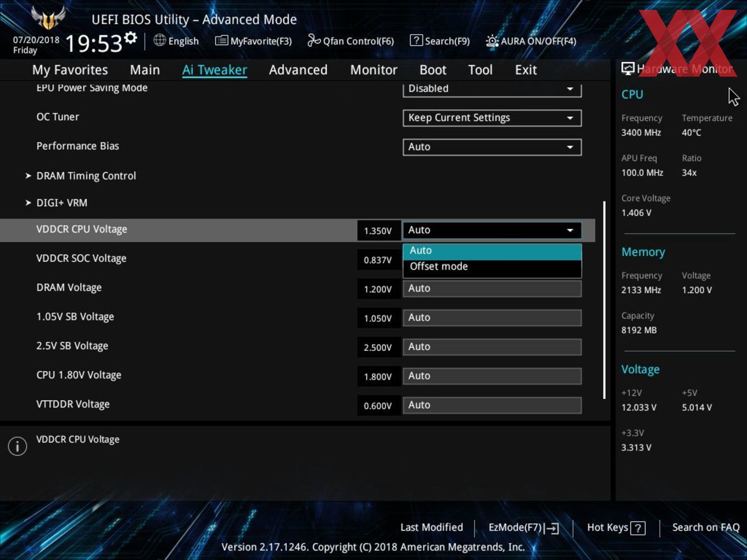The width and height of the screenshot is (747, 560).
Task: Switch to EzMode(F7)
Action: point(523,528)
